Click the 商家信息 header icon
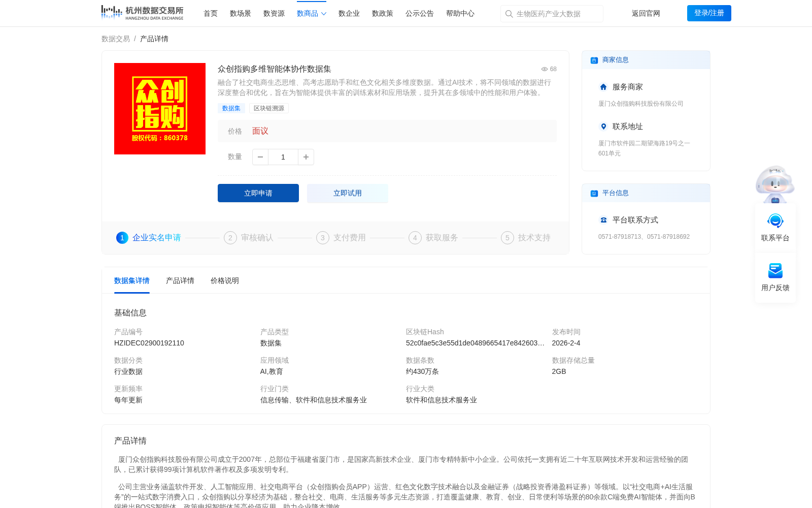 (594, 60)
